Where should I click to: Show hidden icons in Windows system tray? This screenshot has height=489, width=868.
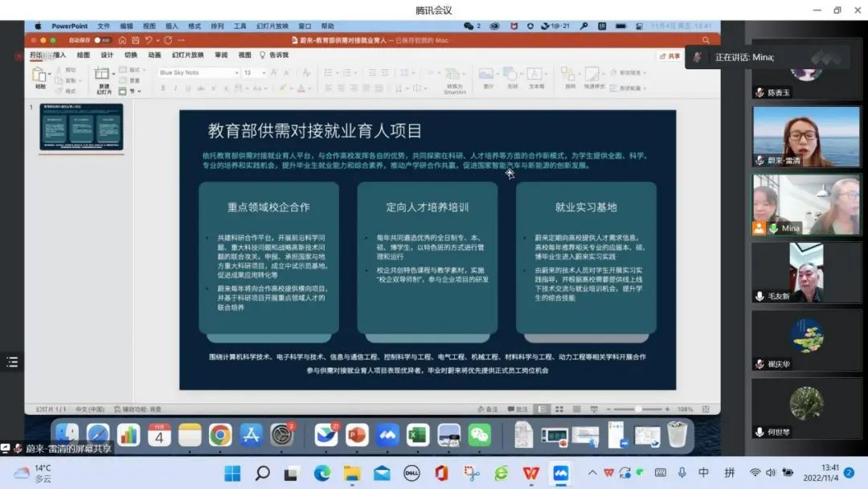click(592, 473)
